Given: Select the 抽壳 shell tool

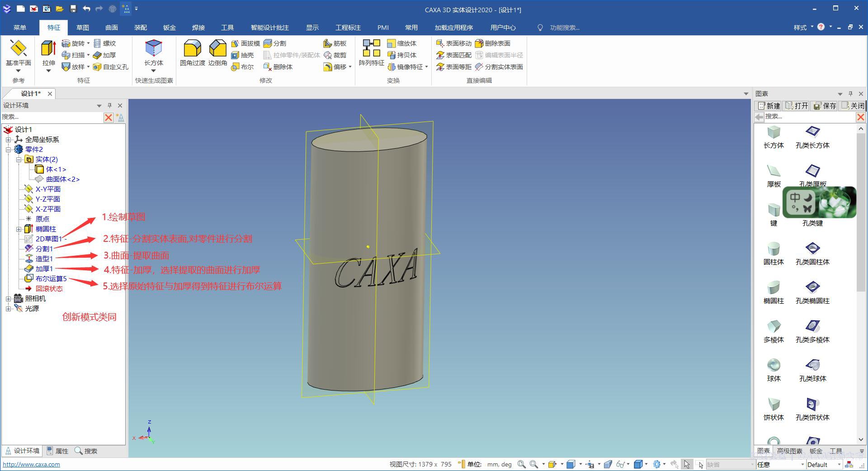Looking at the screenshot, I should pyautogui.click(x=242, y=55).
